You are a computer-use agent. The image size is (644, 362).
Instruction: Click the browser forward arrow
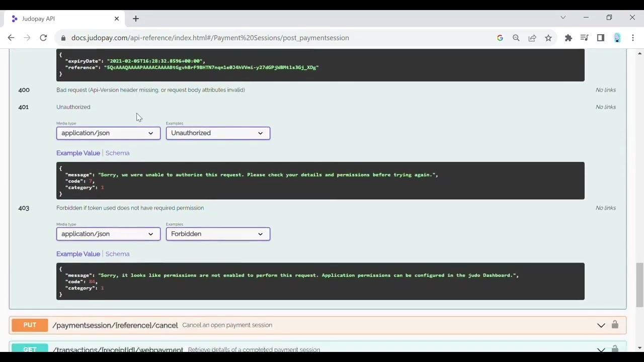coord(27,38)
